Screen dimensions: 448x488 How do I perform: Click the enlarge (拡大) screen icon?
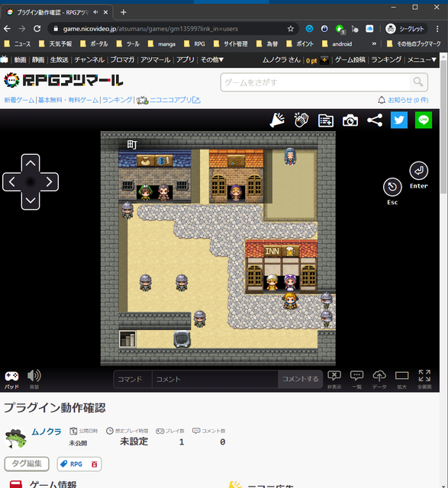[x=402, y=380]
